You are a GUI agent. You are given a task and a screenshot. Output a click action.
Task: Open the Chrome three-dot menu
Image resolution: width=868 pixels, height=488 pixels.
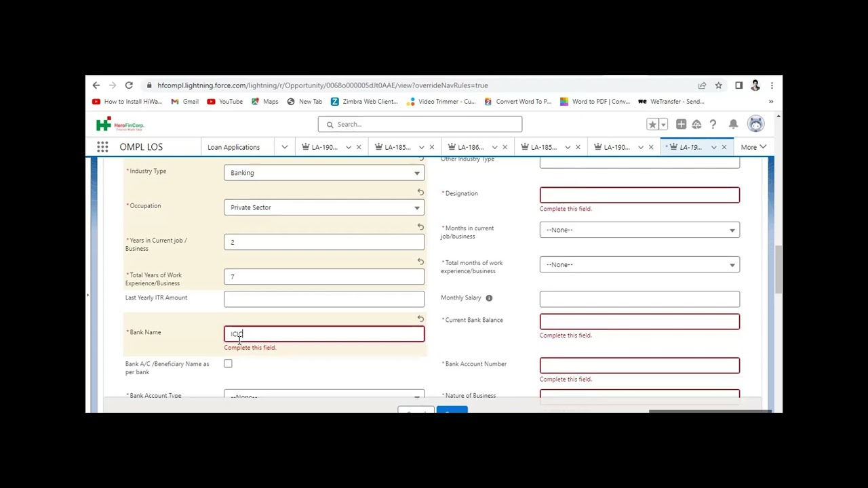772,85
